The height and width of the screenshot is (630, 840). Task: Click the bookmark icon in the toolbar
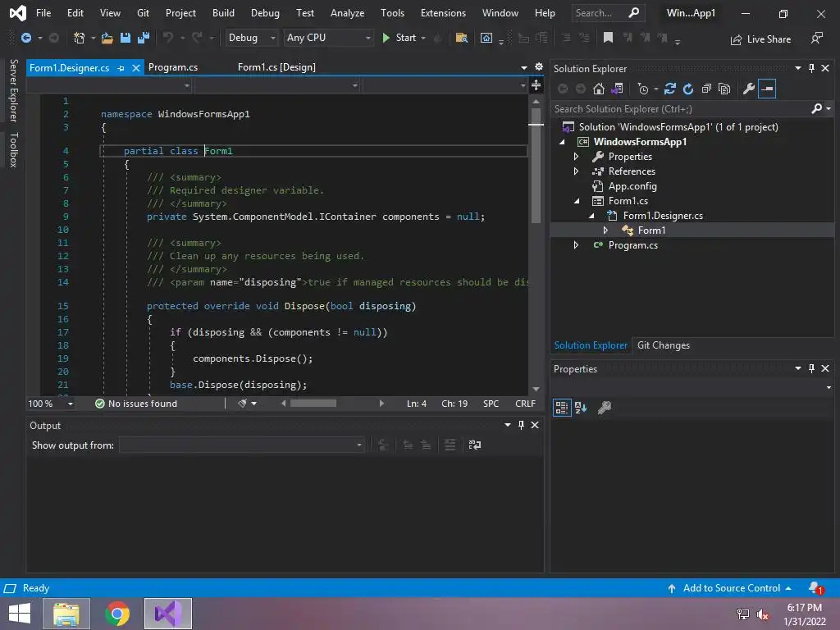tap(608, 38)
